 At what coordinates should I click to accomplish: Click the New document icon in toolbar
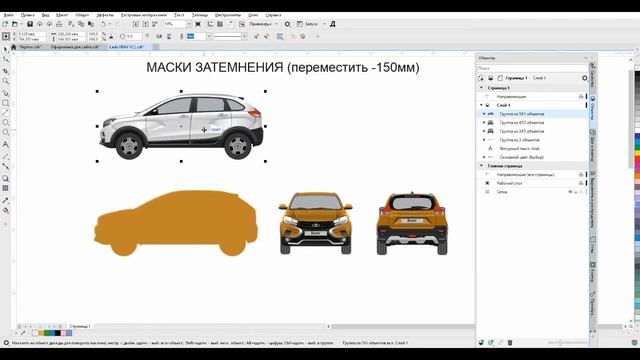pyautogui.click(x=5, y=24)
